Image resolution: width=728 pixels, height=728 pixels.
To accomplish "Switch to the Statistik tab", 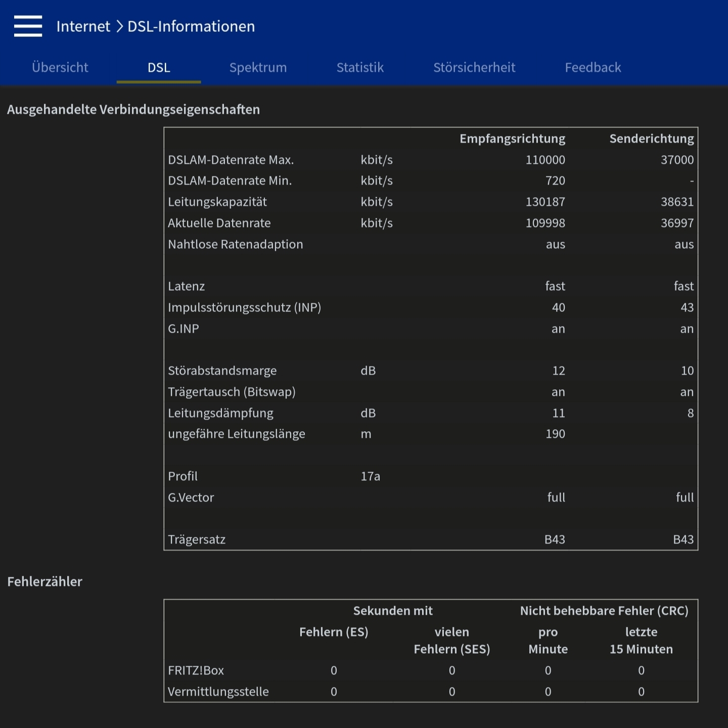I will tap(360, 67).
